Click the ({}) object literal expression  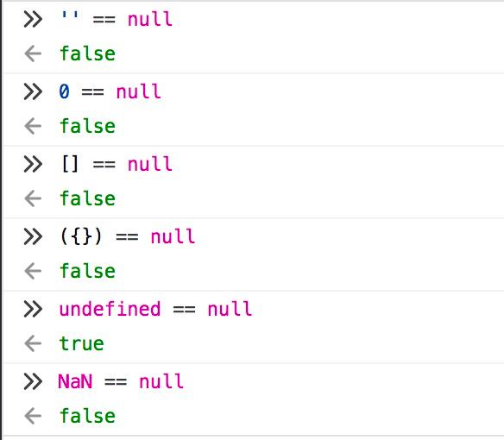tap(81, 236)
